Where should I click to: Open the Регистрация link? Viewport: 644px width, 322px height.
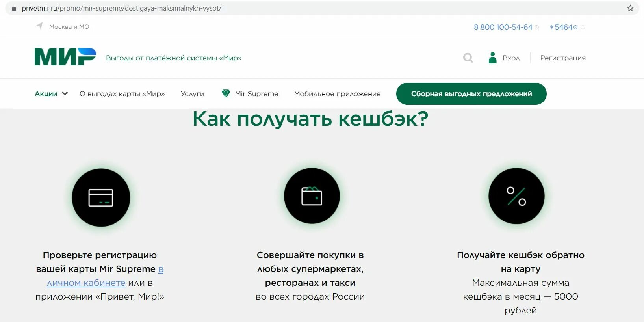563,58
